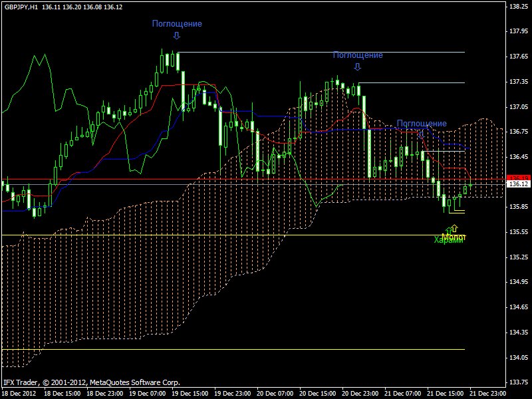This screenshot has height=399, width=532.
Task: Click the 133.75 price scale label
Action: coord(517,382)
